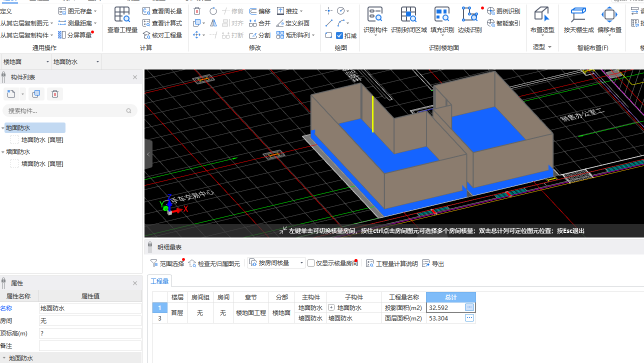Screen dimensions: 644x363
Task: Check the 地面防水 [面层] box
Action: click(x=14, y=140)
